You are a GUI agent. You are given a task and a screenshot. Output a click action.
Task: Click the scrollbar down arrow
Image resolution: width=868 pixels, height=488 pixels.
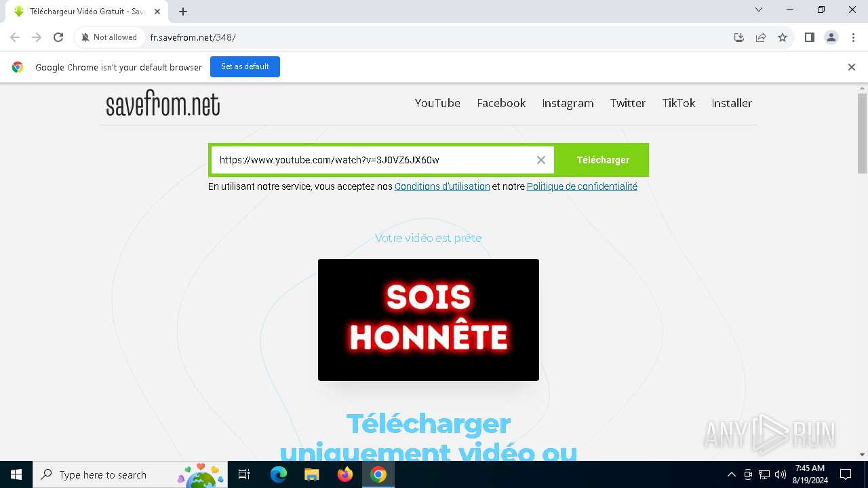pyautogui.click(x=862, y=455)
